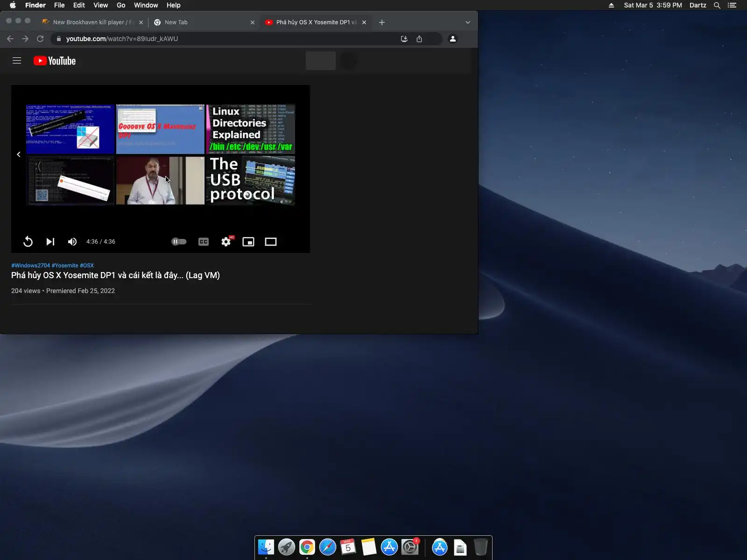
Task: Open the dark terminal suggested video thumbnail
Action: [x=70, y=181]
